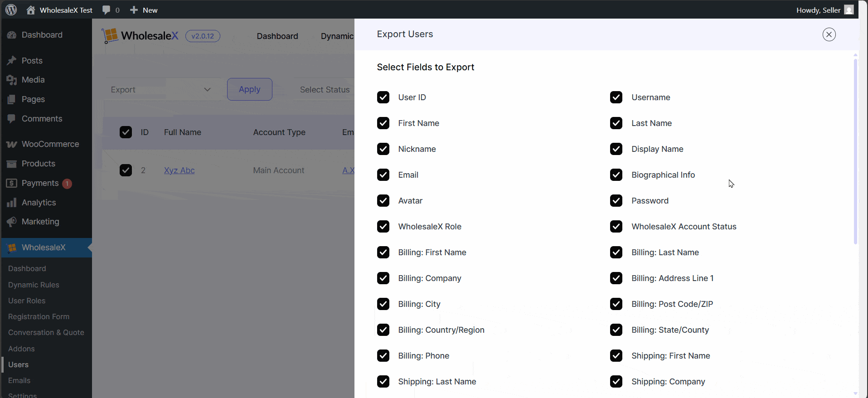Toggle Shipping: Company checkbox
This screenshot has height=398, width=868.
coord(616,382)
